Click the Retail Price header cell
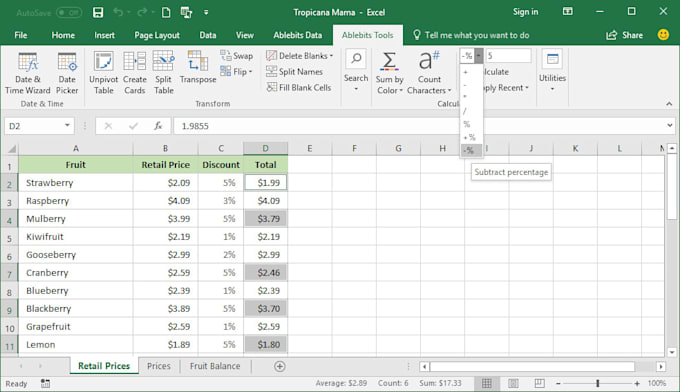The width and height of the screenshot is (680, 392). 165,165
